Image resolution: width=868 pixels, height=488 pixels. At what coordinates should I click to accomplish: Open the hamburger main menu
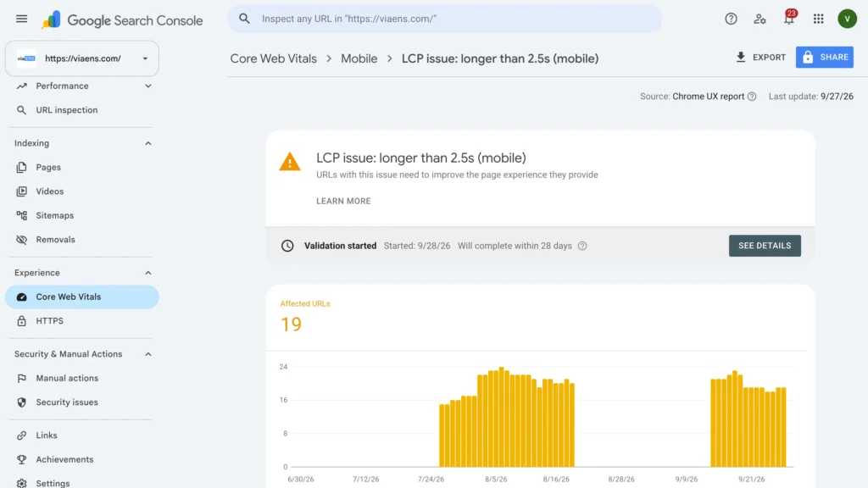[x=21, y=19]
